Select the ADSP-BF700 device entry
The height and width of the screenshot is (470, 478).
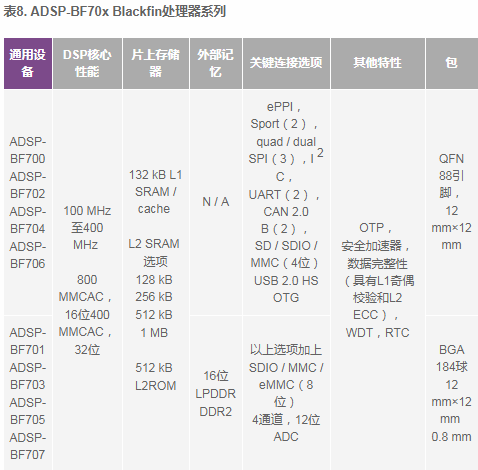pos(28,150)
